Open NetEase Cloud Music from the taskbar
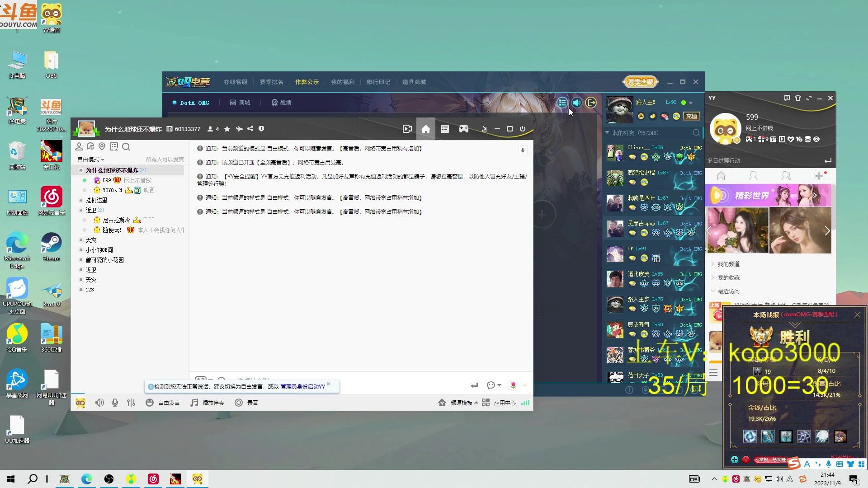The height and width of the screenshot is (488, 868). [x=153, y=479]
